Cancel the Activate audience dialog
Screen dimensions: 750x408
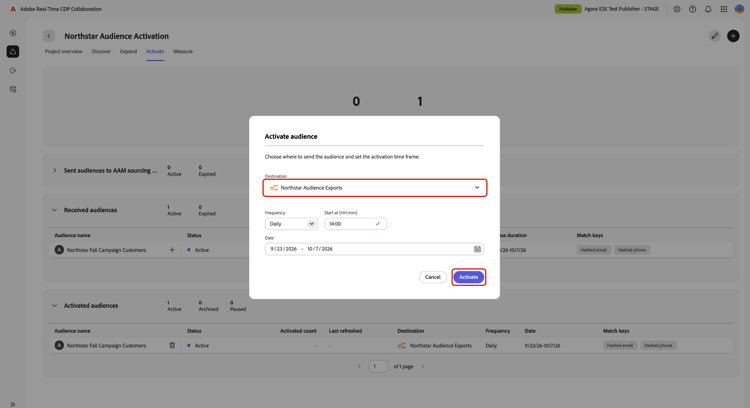432,277
